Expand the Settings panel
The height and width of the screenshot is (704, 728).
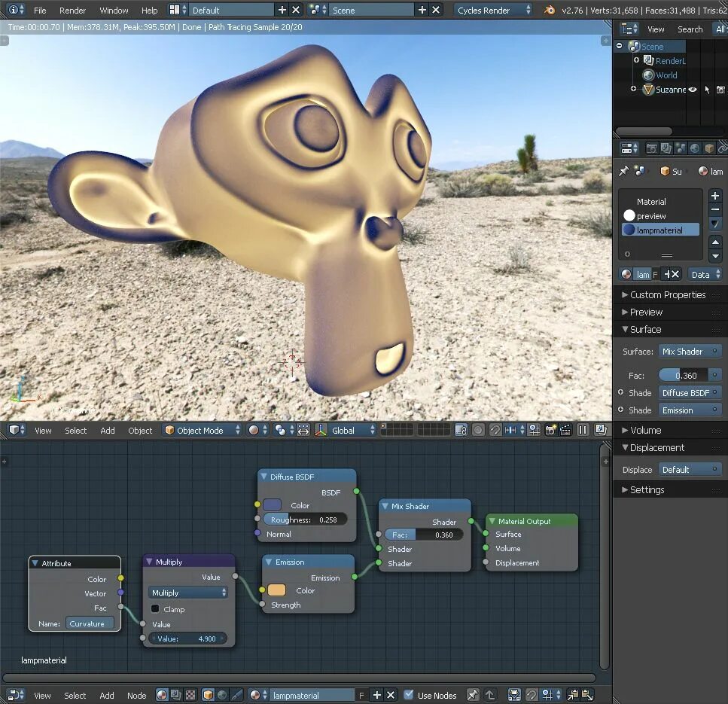pyautogui.click(x=647, y=489)
